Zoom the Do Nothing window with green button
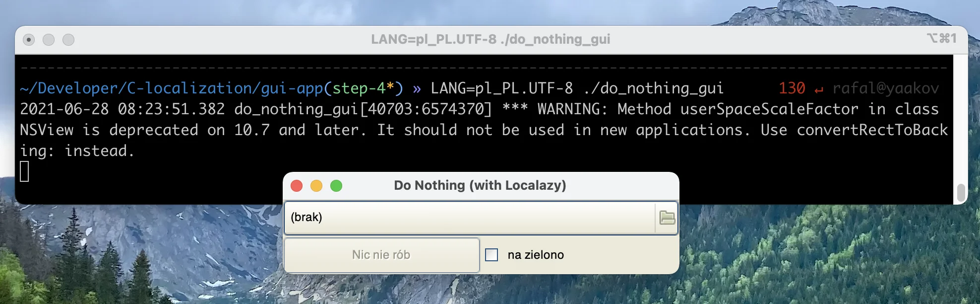Viewport: 980px width, 304px height. coord(336,186)
